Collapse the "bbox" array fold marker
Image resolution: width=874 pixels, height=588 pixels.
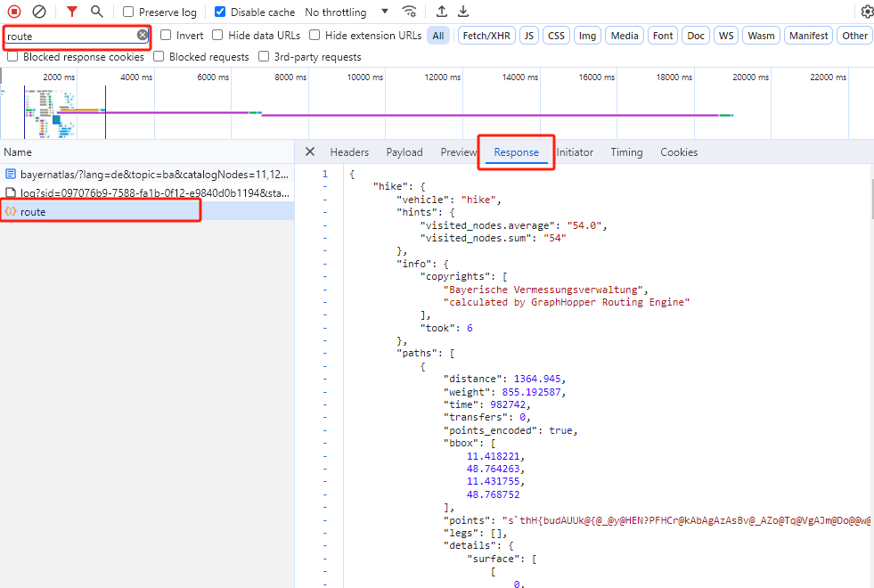[x=325, y=443]
